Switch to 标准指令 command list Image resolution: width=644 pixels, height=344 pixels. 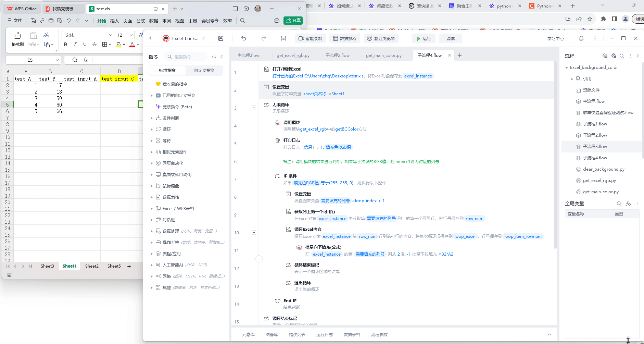(167, 71)
